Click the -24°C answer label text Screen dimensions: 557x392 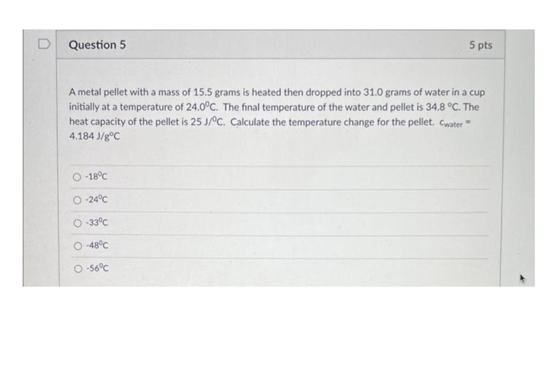[x=96, y=200]
